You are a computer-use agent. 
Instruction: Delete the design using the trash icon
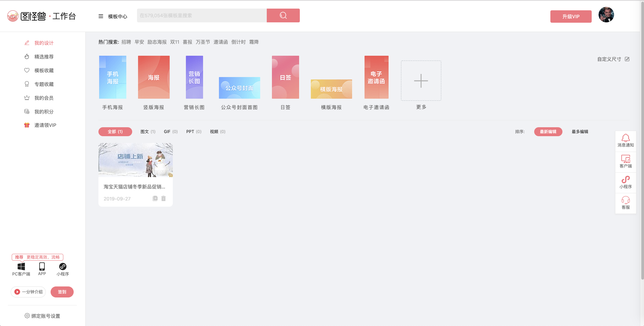tap(163, 198)
